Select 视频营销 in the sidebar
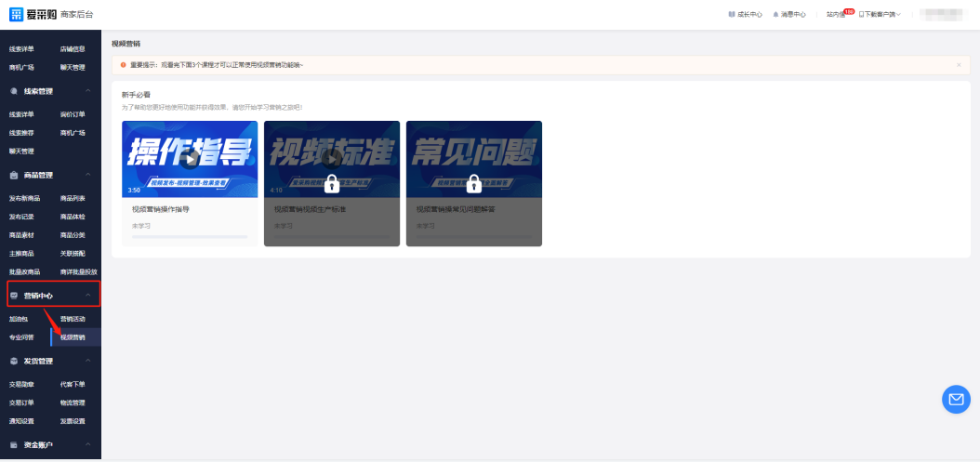The image size is (980, 462). [73, 337]
